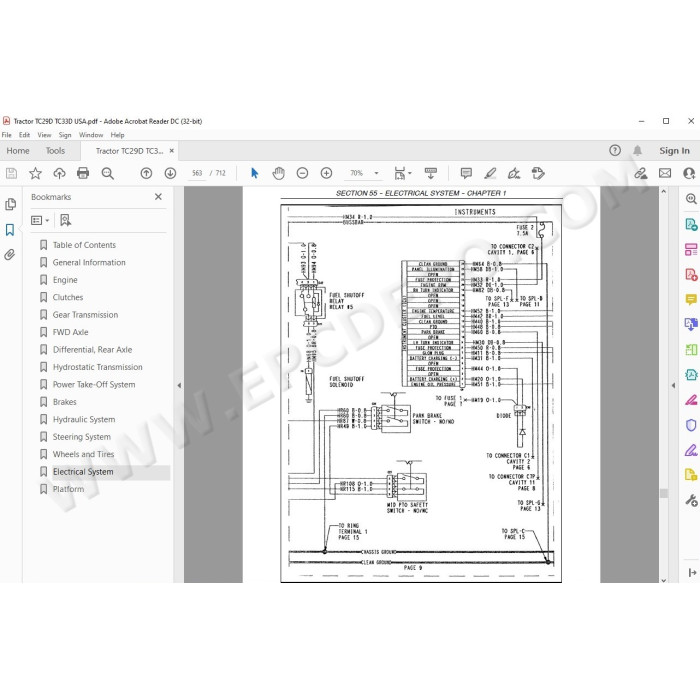Click the page number input field
The image size is (700, 700).
point(197,173)
